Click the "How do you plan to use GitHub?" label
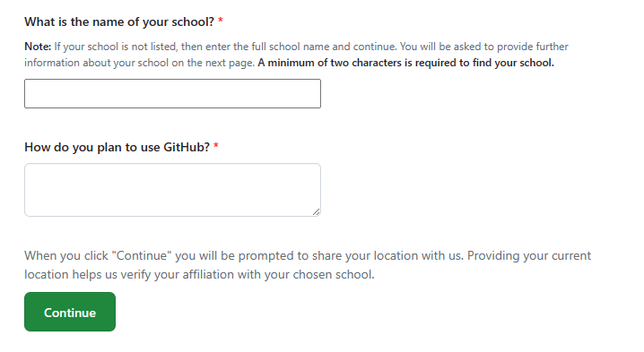Viewport: 644px width, 352px height. point(117,147)
